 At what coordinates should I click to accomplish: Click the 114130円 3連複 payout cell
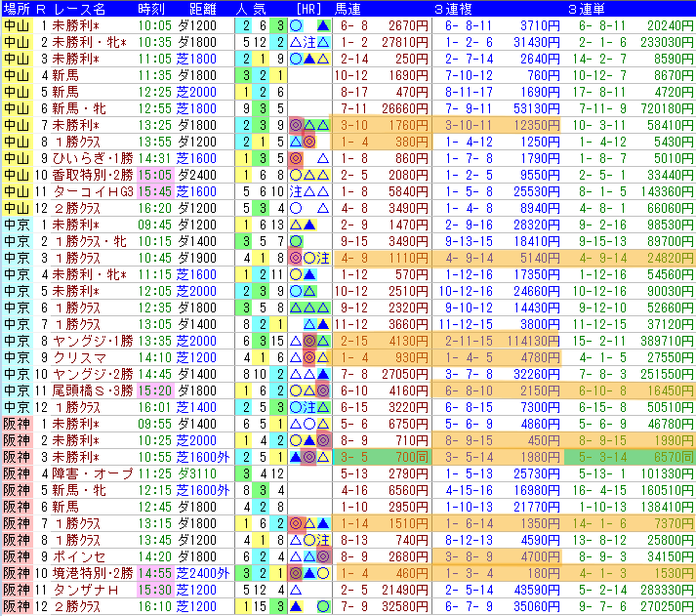(534, 342)
